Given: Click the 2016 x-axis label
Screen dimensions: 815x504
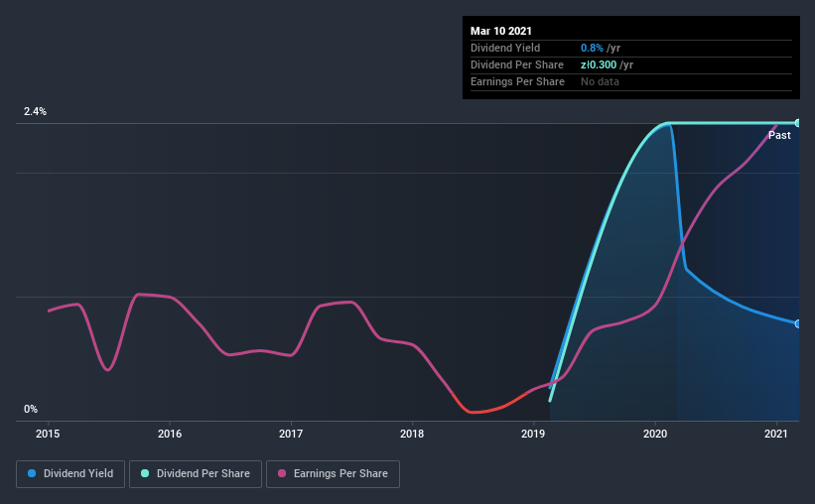Looking at the screenshot, I should pos(170,434).
